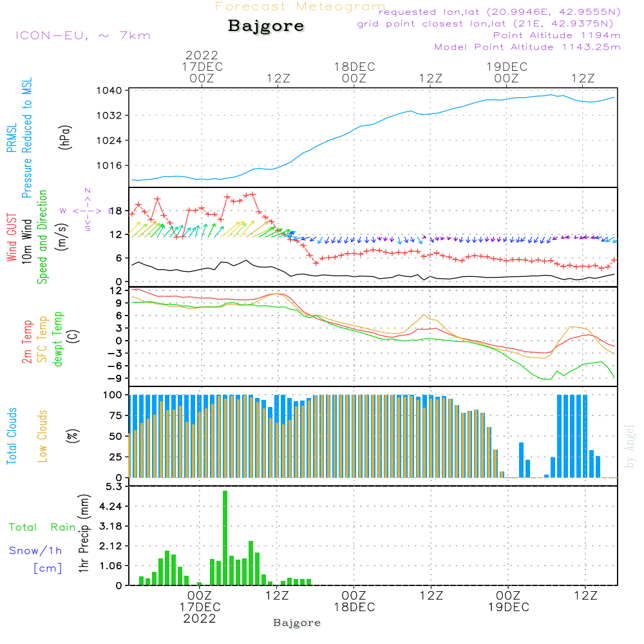This screenshot has height=644, width=644.
Task: Click the orange 'SFC Temp' label
Action: point(43,339)
